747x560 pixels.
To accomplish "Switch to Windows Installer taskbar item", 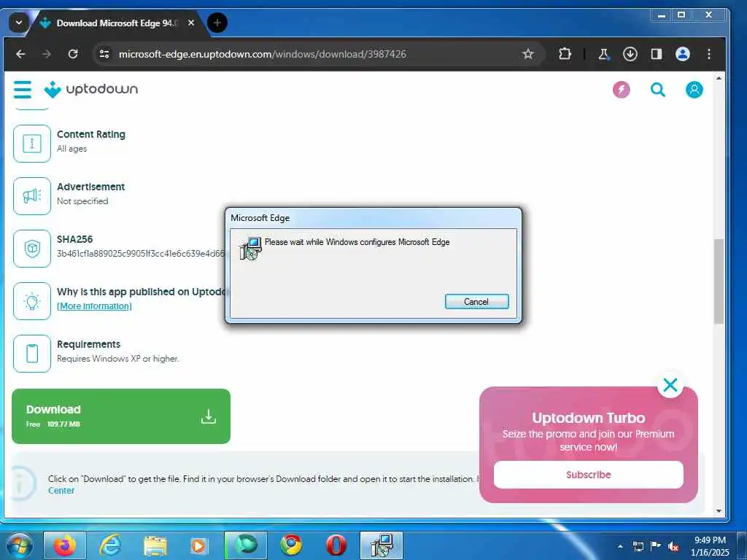I will [x=381, y=545].
